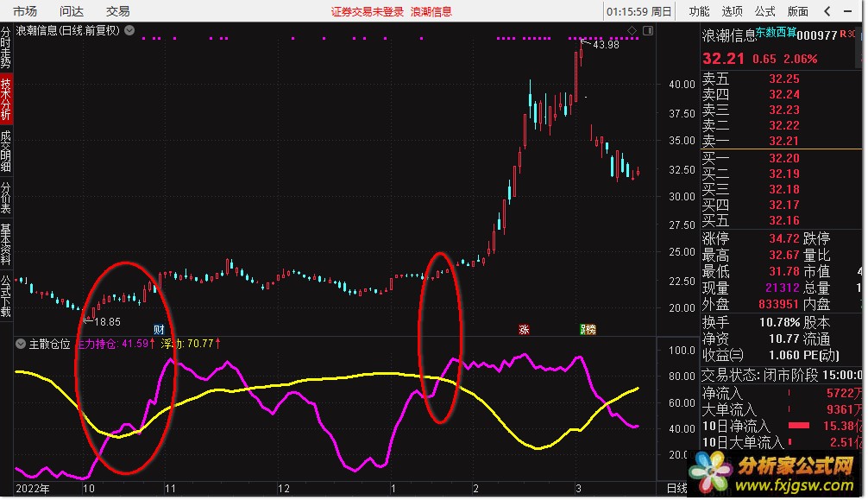Click the 现量 21312 value
This screenshot has height=500, width=868.
[x=783, y=288]
